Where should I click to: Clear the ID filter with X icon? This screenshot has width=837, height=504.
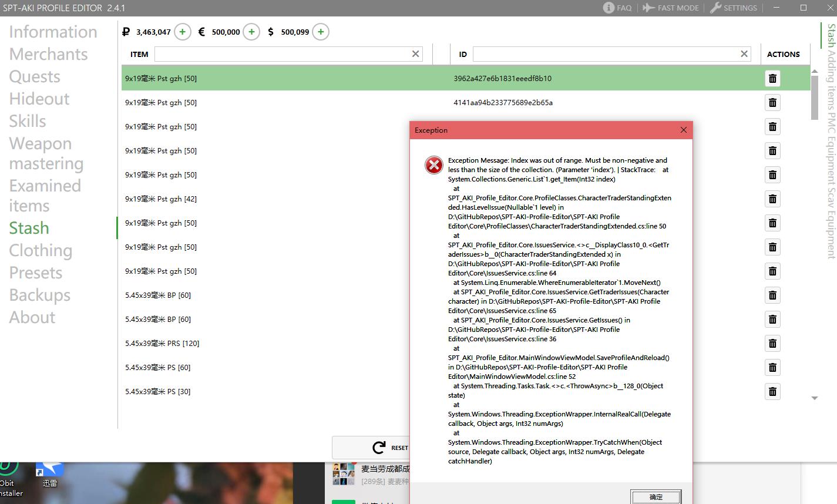point(744,54)
